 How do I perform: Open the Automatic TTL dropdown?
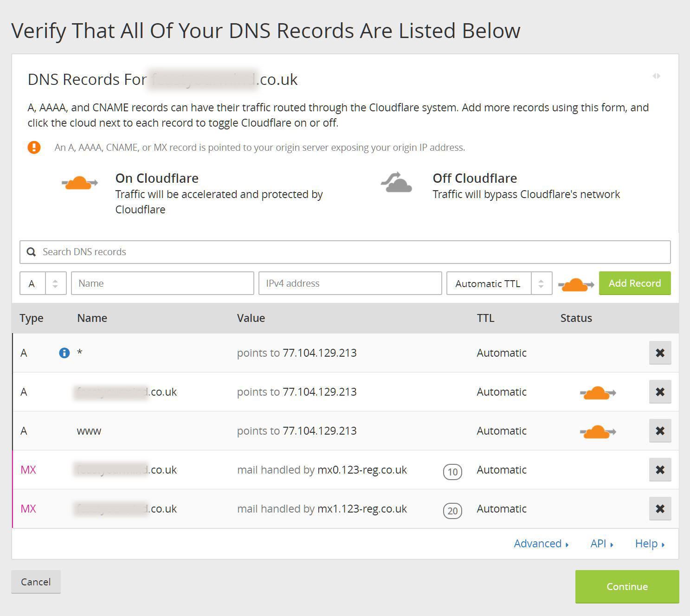pyautogui.click(x=499, y=283)
